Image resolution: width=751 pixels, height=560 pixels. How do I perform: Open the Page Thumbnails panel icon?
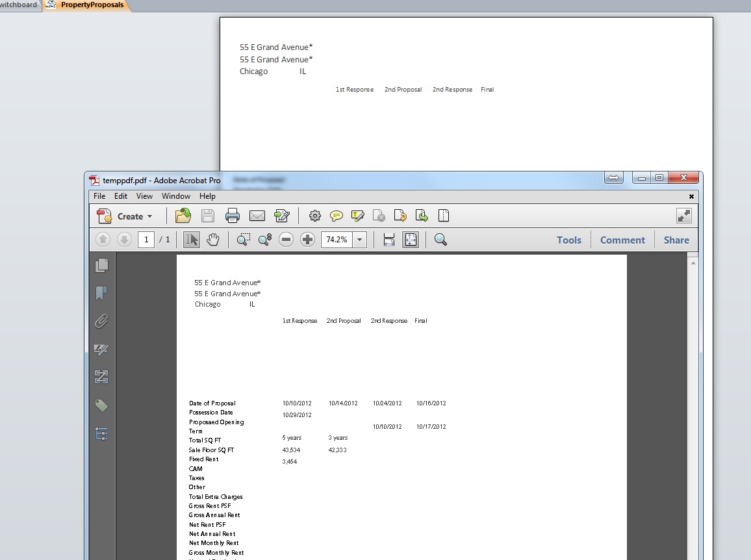pyautogui.click(x=101, y=264)
